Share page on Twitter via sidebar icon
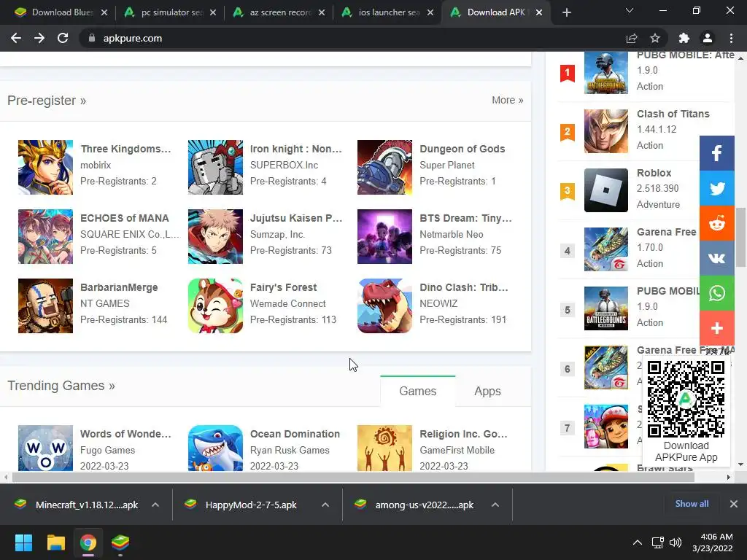Screen dimensions: 747x560 pos(716,188)
